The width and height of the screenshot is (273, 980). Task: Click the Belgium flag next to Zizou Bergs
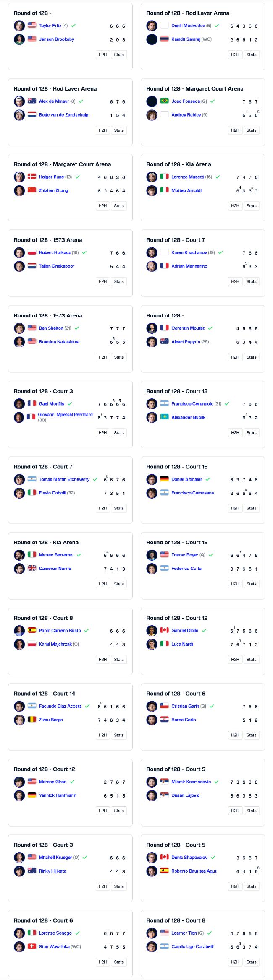(x=32, y=720)
